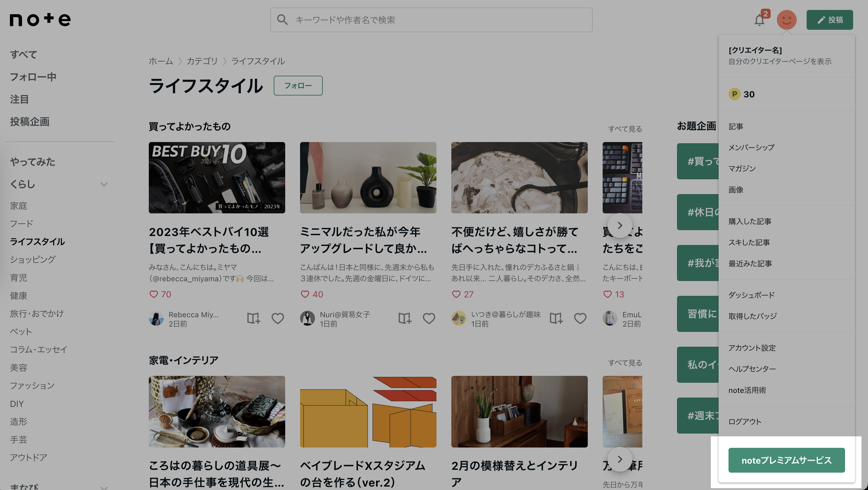Click the 投稿 post button

[x=830, y=20]
